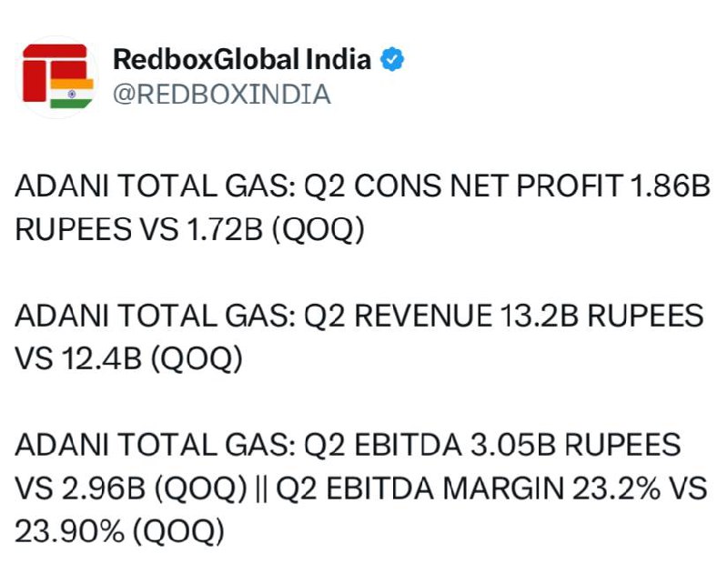
Task: Click the first ADANI TOTAL GAS heading
Action: point(156,186)
